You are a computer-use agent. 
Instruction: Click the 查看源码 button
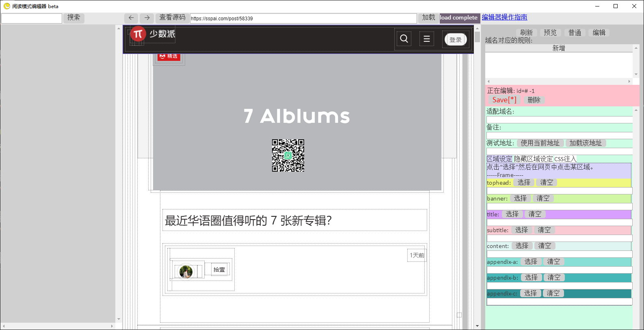(x=172, y=18)
